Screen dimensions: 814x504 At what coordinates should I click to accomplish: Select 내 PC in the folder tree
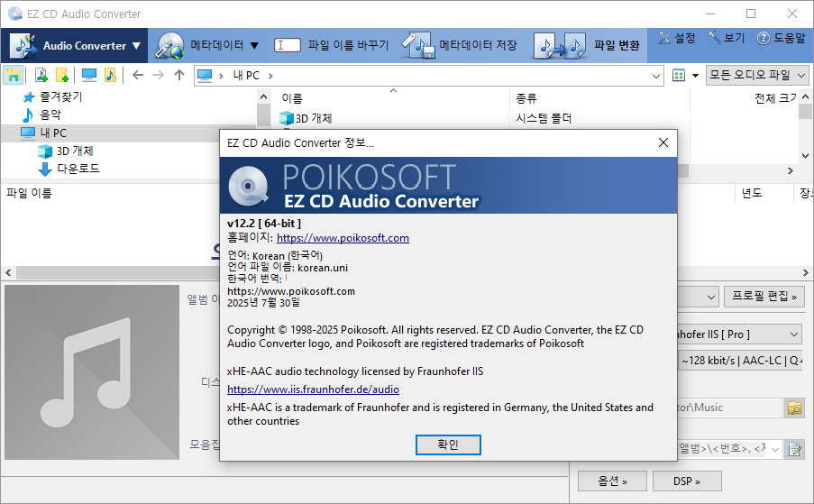[53, 133]
